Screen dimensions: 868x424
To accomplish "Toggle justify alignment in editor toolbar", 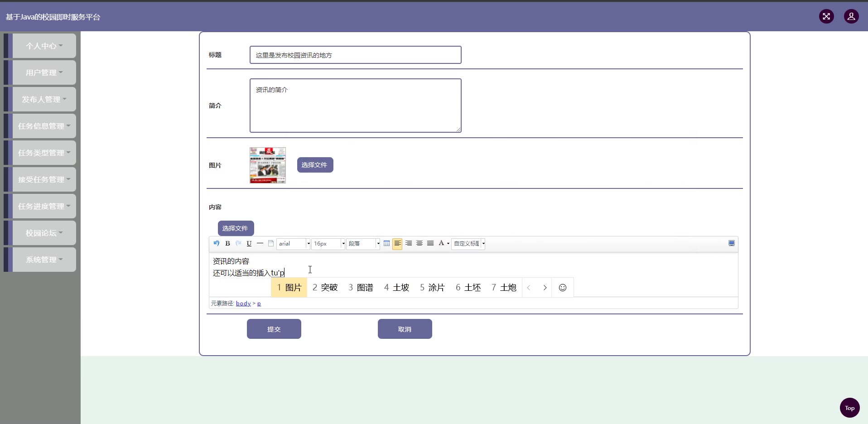I will point(430,243).
